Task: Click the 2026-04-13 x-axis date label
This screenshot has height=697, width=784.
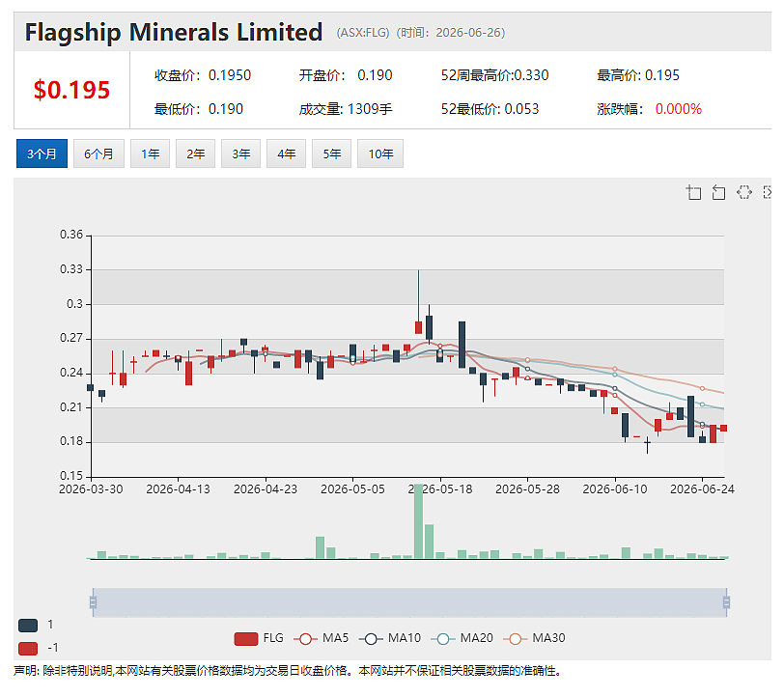Action: [178, 489]
